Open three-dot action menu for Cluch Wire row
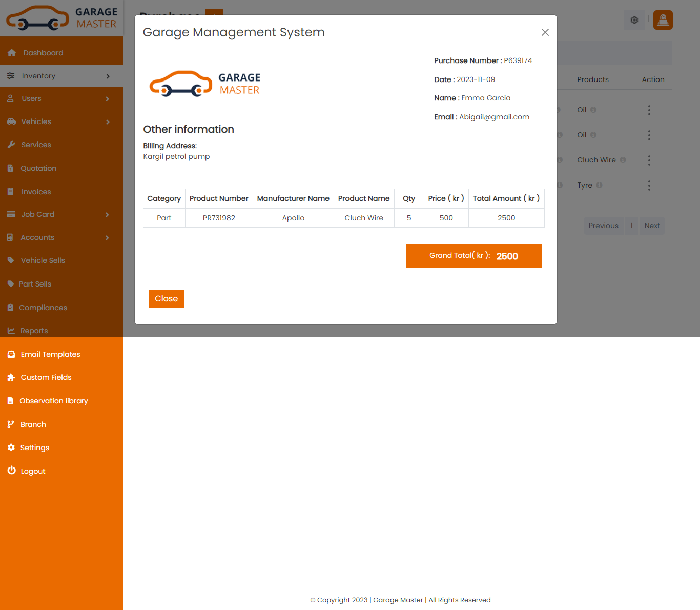700x610 pixels. [x=649, y=160]
